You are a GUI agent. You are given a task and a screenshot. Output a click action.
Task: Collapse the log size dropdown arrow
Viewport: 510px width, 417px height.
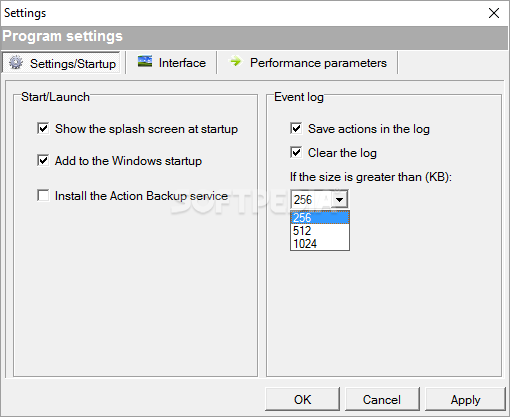coord(339,199)
